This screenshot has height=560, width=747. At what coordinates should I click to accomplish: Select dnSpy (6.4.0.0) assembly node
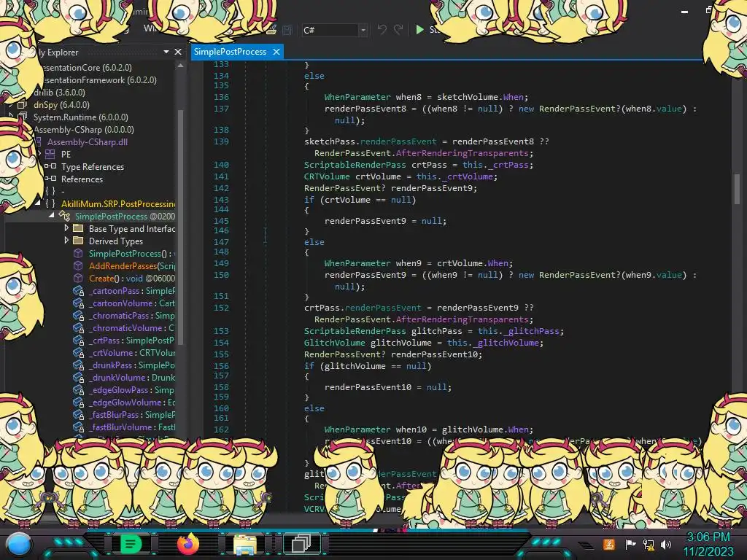(61, 105)
